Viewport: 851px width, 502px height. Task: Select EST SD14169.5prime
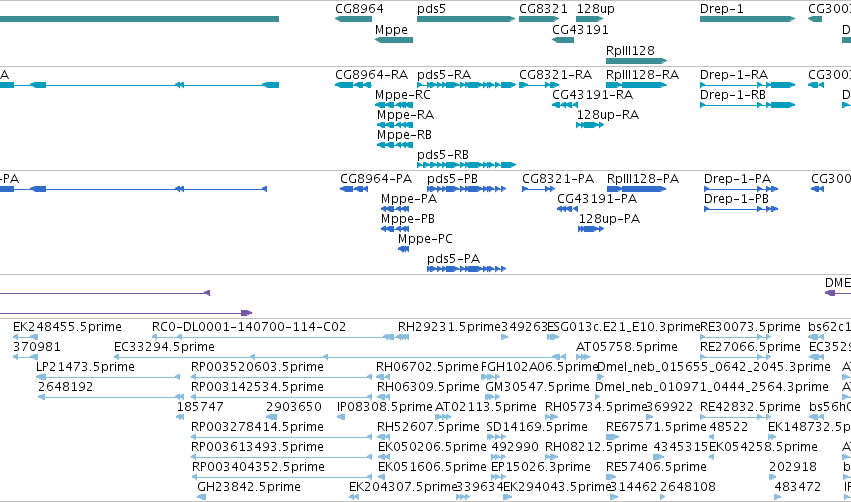[537, 428]
